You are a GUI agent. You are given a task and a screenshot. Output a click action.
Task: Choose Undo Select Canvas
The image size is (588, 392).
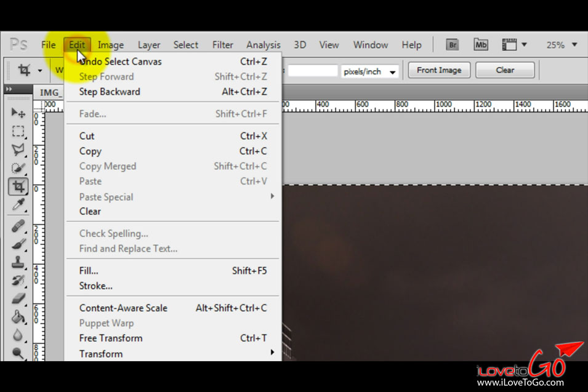pos(173,62)
